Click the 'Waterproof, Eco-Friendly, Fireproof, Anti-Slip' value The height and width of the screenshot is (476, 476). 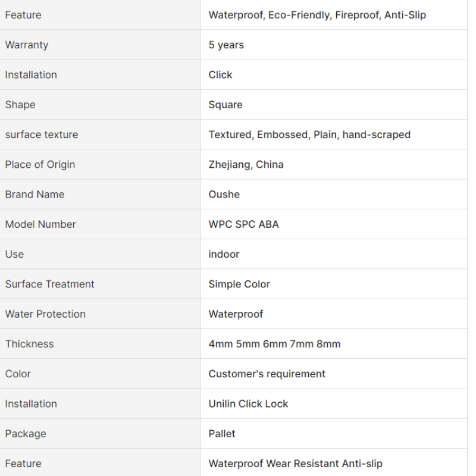click(317, 15)
